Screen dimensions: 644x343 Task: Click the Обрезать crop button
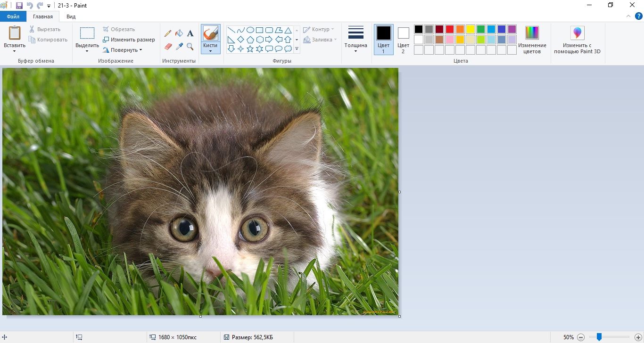(119, 29)
